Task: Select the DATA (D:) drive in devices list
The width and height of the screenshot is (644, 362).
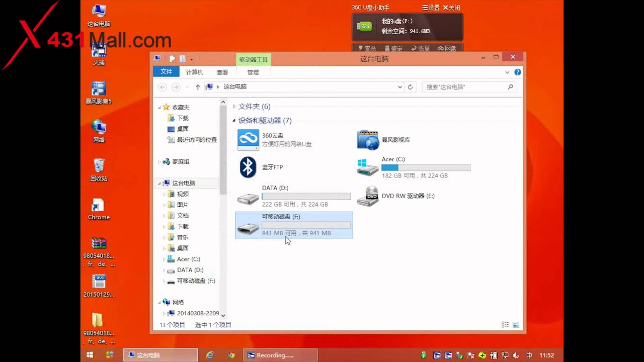Action: (x=294, y=196)
